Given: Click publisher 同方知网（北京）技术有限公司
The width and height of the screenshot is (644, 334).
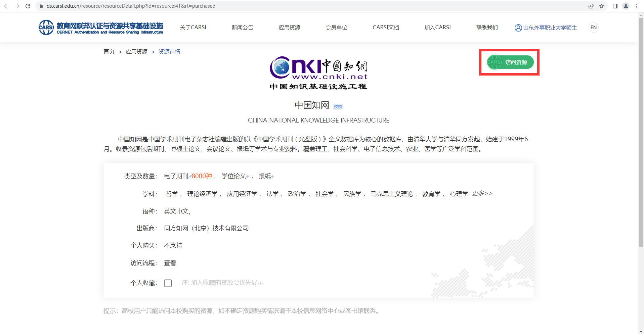Looking at the screenshot, I should pyautogui.click(x=206, y=228).
